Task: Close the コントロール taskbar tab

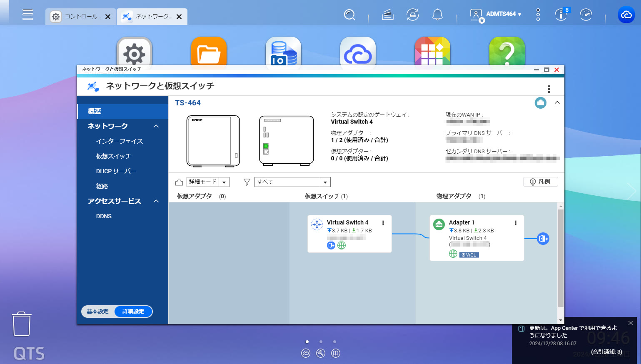Action: tap(108, 17)
